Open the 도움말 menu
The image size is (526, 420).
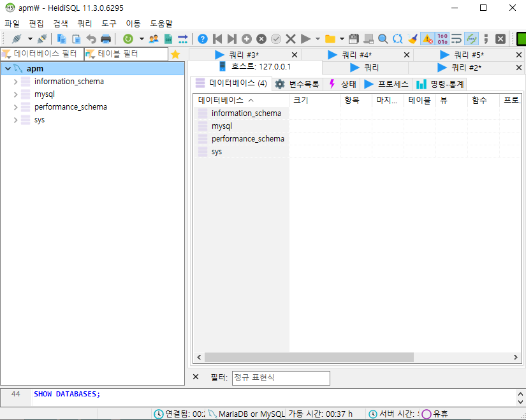pyautogui.click(x=161, y=24)
